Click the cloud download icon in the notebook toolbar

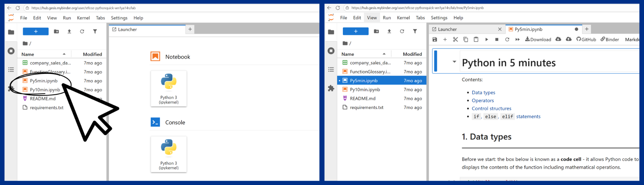click(558, 39)
